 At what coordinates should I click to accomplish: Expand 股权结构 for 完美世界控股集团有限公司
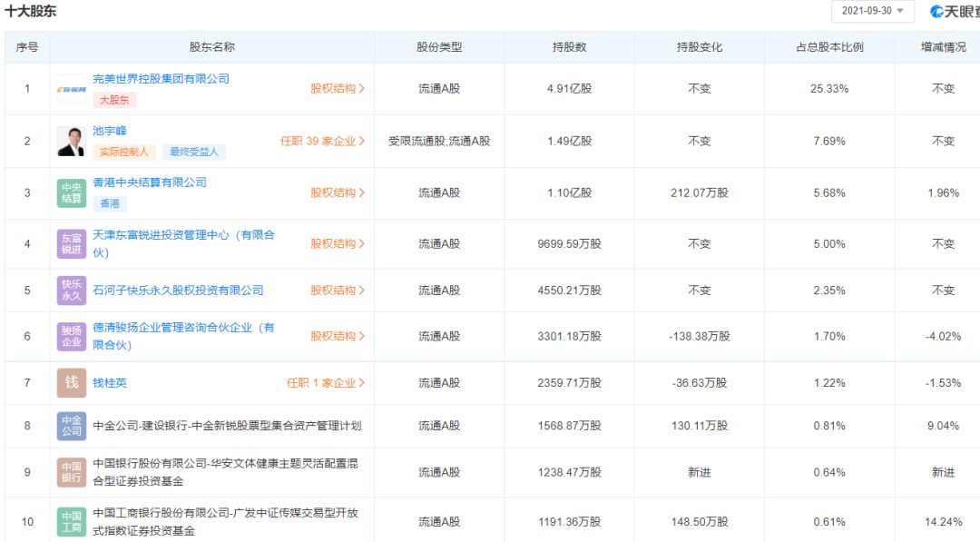pos(338,89)
